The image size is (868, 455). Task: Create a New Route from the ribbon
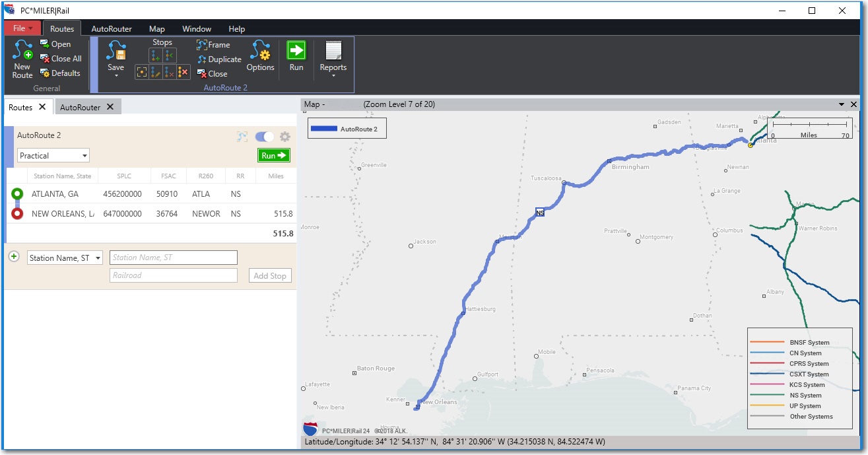point(22,58)
